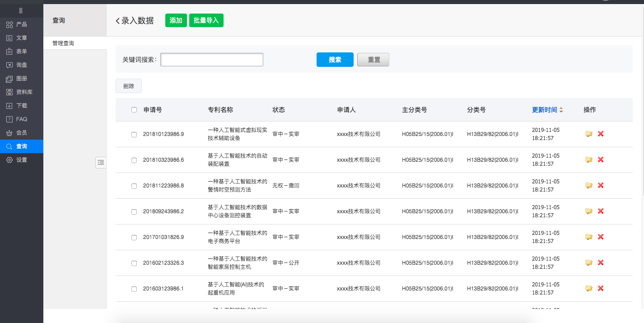The width and height of the screenshot is (644, 323).
Task: Tick the select-all checkbox in table header
Action: click(134, 110)
